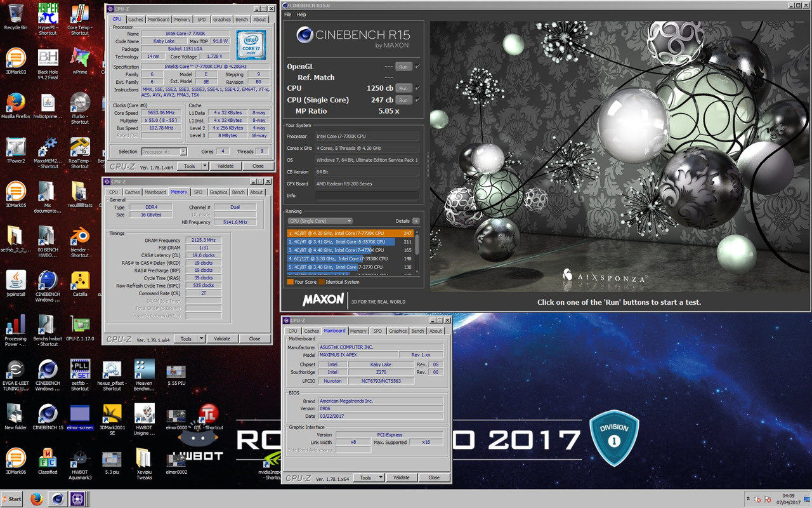The height and width of the screenshot is (508, 812).
Task: Launch the iTurbo shortcut
Action: 79,108
